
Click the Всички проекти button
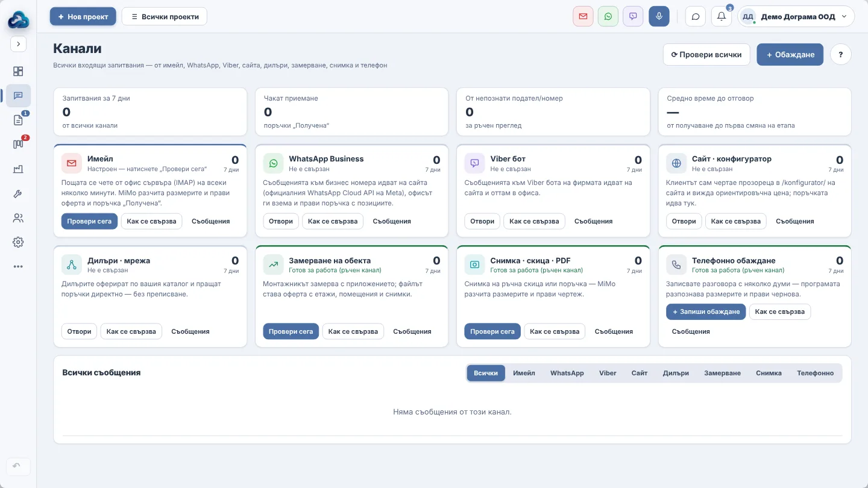[165, 16]
